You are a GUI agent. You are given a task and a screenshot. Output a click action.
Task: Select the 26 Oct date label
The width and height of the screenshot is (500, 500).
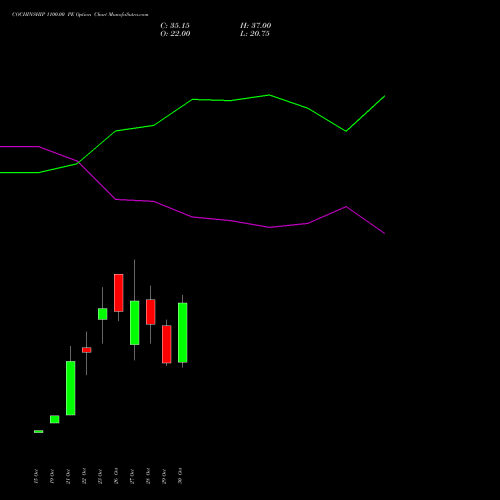pyautogui.click(x=116, y=476)
